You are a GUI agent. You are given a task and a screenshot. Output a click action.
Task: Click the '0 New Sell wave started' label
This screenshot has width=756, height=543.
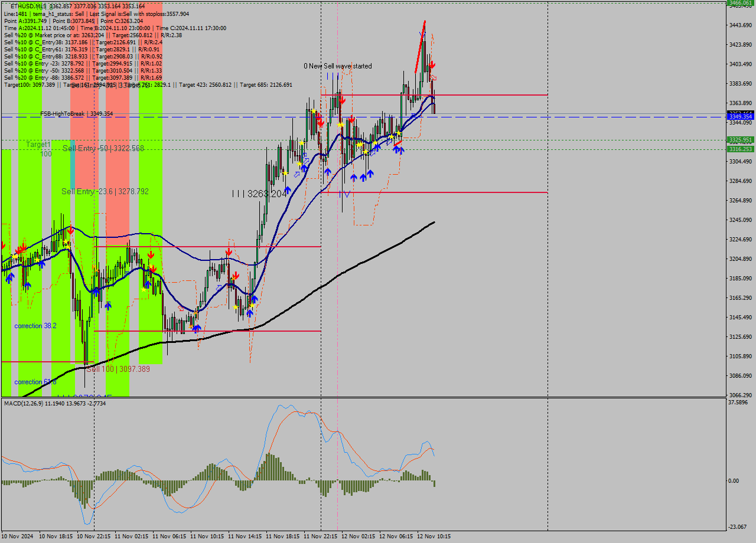coord(338,66)
